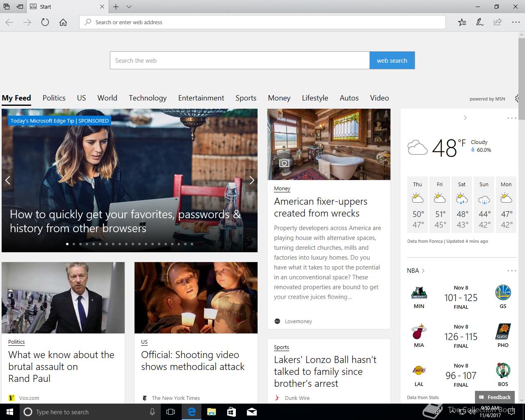Click the Search the web box
The image size is (525, 420).
(240, 60)
